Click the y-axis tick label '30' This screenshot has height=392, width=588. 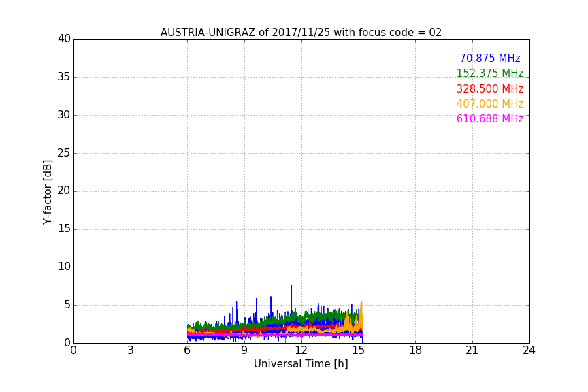pyautogui.click(x=64, y=115)
